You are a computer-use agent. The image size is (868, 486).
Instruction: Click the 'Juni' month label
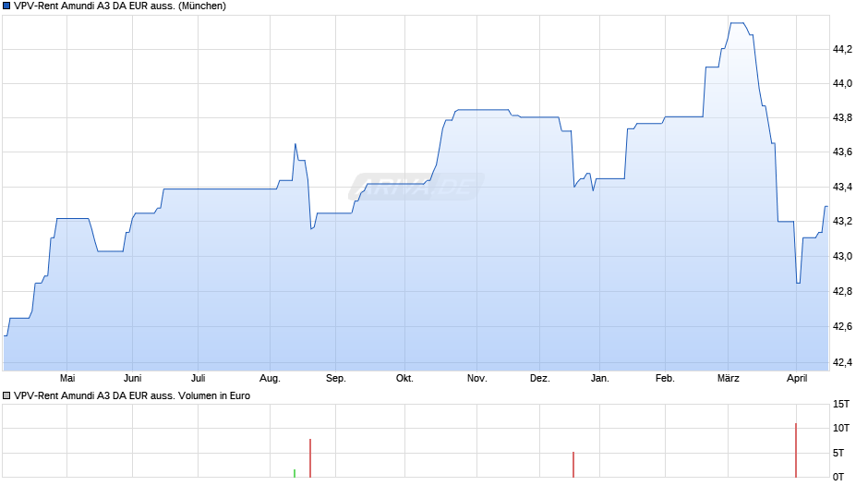132,378
